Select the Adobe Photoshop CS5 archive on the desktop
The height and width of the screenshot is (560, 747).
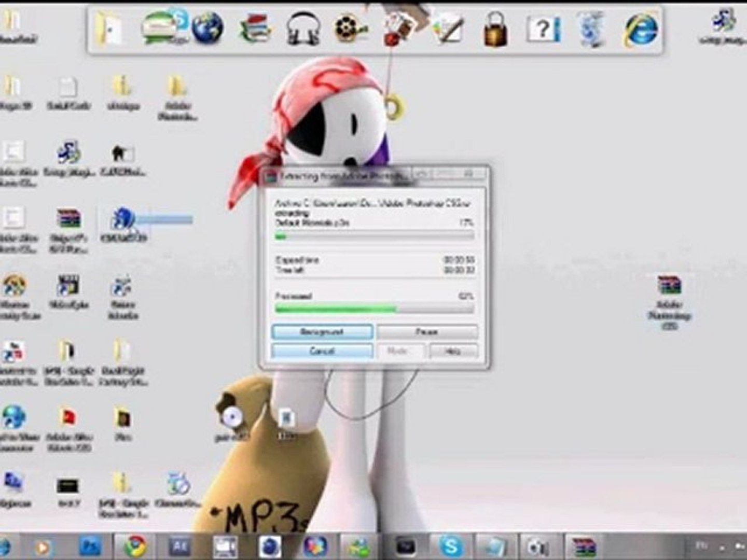coord(669,302)
